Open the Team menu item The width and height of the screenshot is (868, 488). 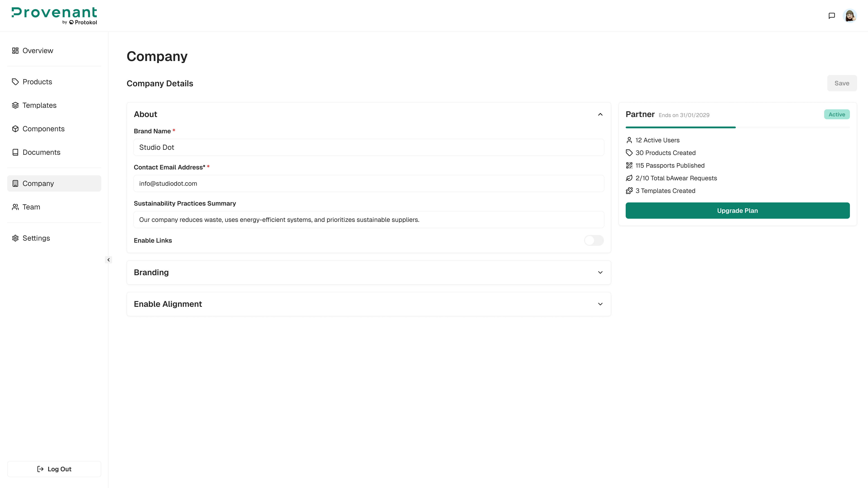pyautogui.click(x=31, y=207)
